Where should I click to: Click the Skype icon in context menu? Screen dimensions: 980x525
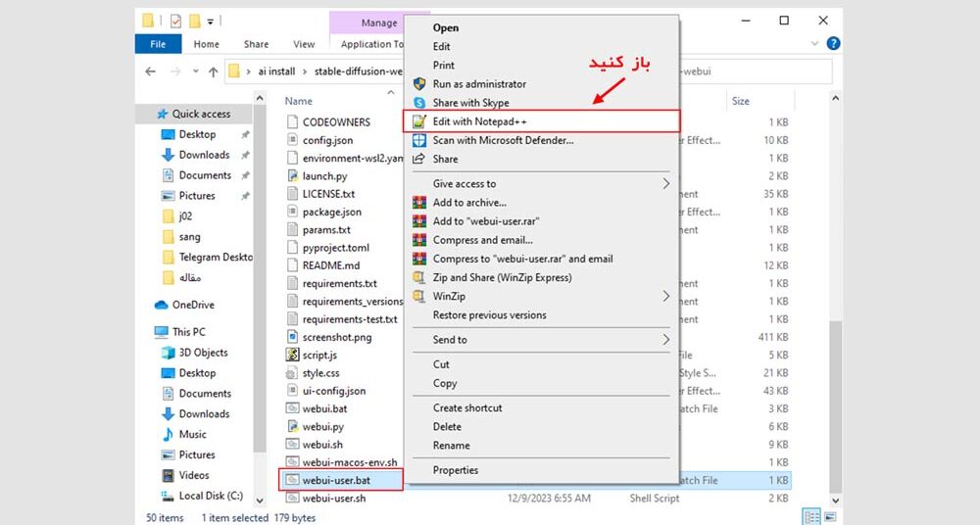click(x=419, y=103)
